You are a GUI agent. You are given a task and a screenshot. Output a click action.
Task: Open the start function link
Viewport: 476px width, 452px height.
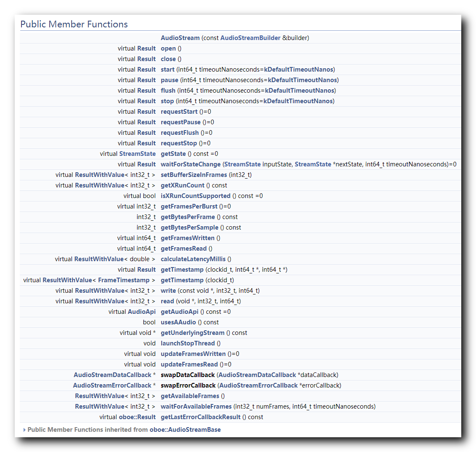tap(168, 70)
